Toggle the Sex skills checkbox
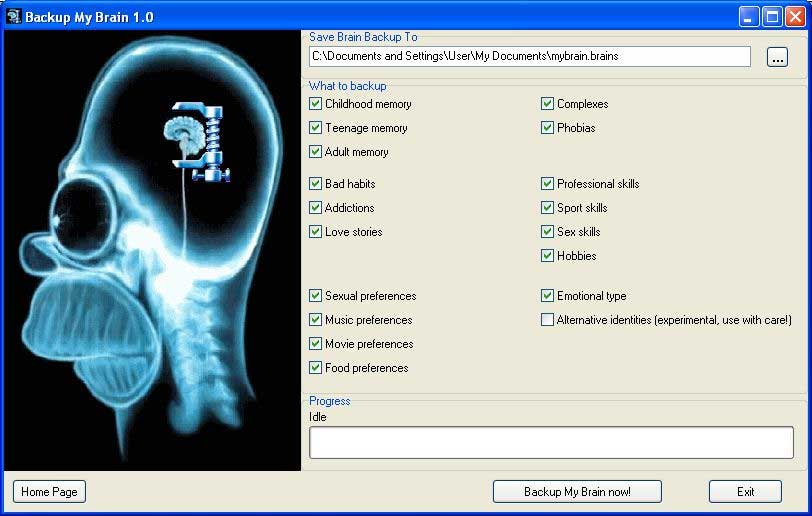Screen dimensions: 812x516 pos(547,232)
